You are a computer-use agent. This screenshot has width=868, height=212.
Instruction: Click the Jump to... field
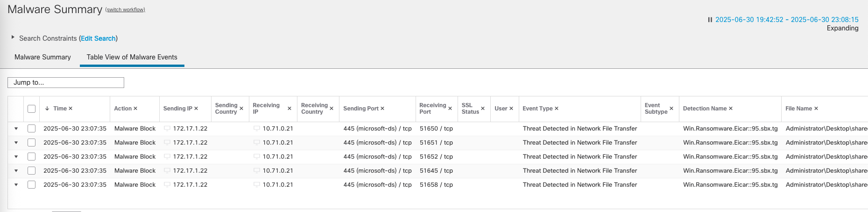pyautogui.click(x=66, y=82)
